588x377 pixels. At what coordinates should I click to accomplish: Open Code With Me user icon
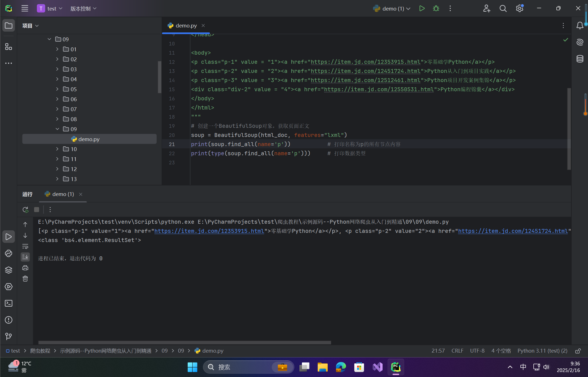pos(487,8)
